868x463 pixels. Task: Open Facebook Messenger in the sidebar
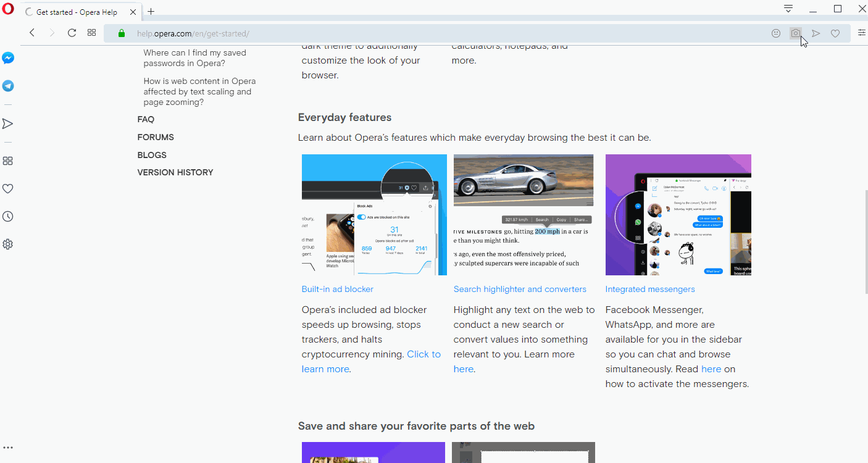tap(8, 58)
